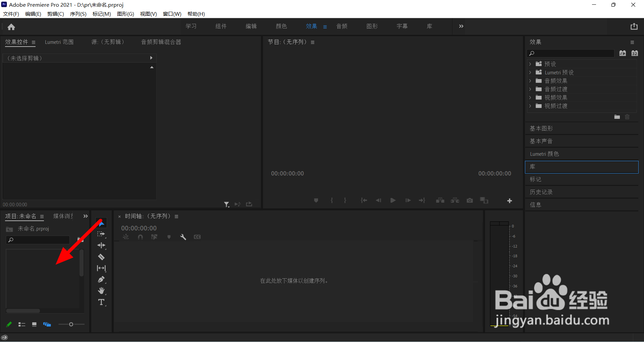The image size is (644, 342).
Task: Open the wrench timeline display settings
Action: (x=183, y=237)
